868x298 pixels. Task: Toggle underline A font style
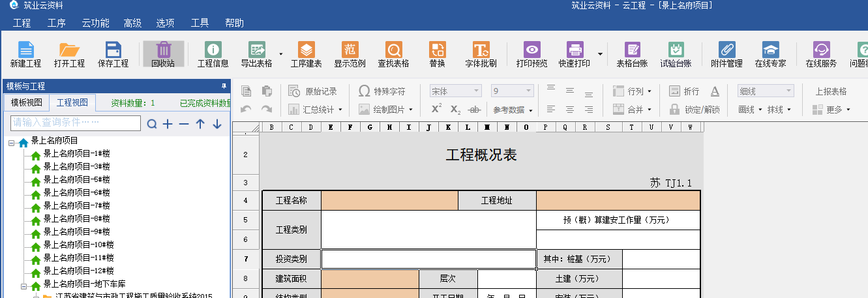pos(715,91)
